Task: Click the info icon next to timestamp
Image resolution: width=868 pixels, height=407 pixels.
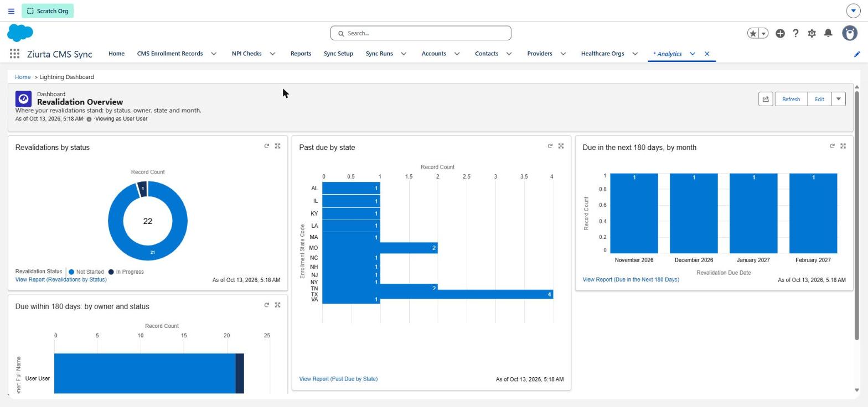Action: click(x=89, y=119)
